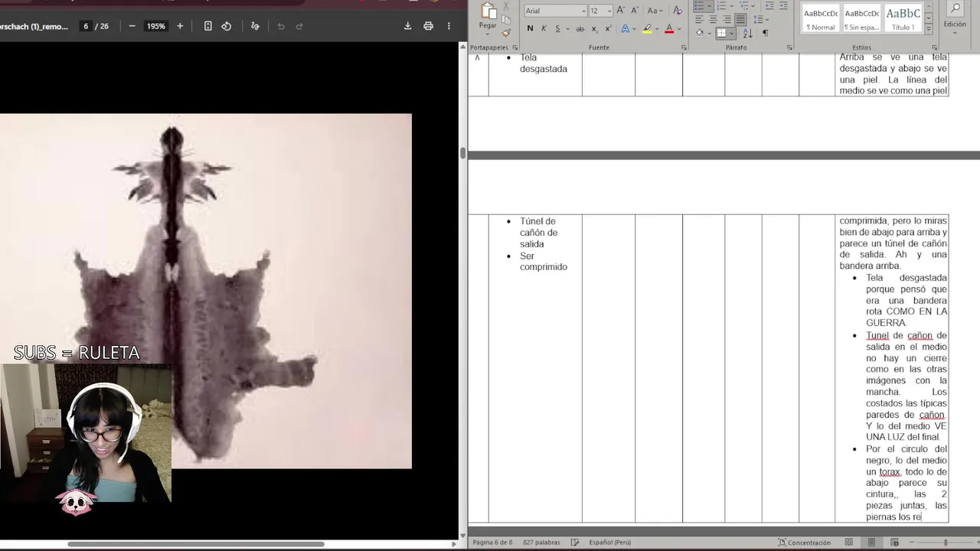Toggle underline (S) formatting

coord(557,28)
